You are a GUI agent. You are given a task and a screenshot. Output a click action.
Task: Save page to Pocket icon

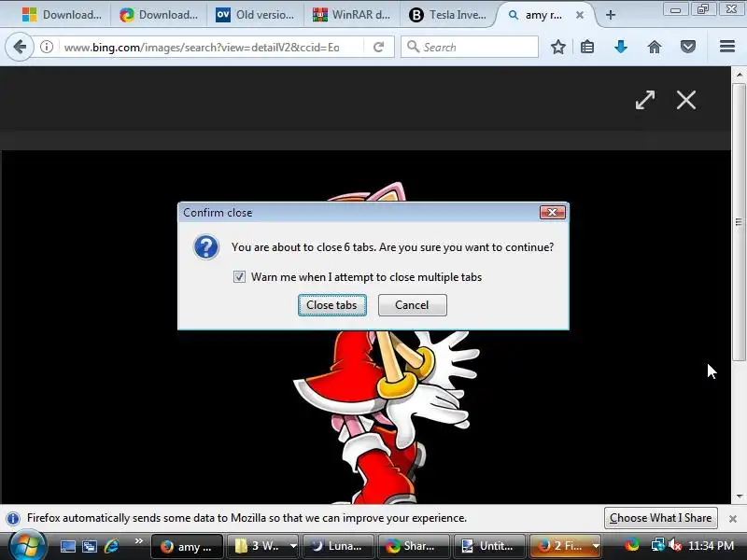(688, 48)
